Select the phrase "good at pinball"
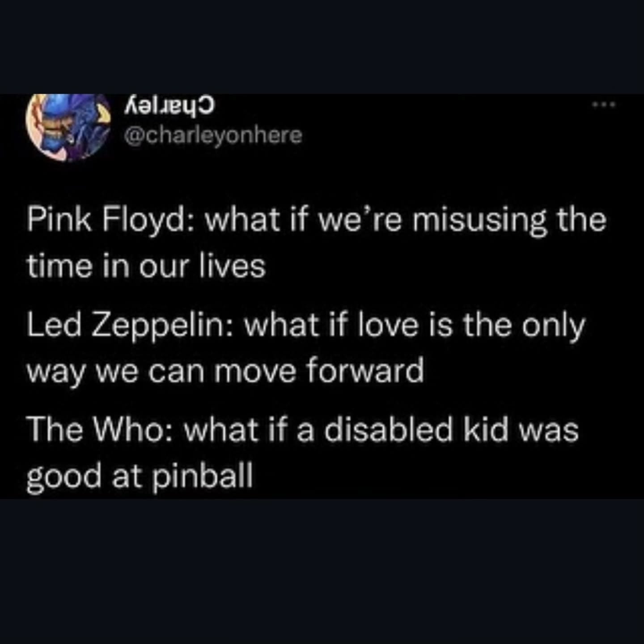Viewport: 644px width, 644px height. point(140,476)
